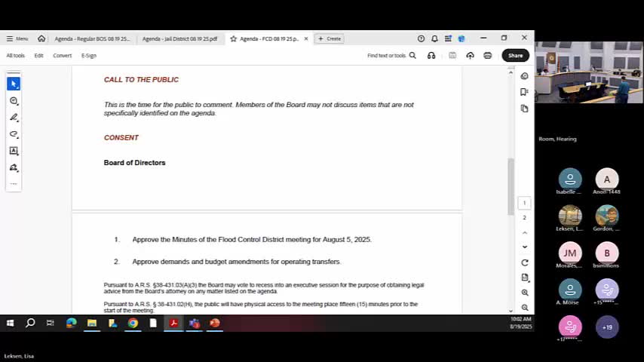The height and width of the screenshot is (362, 644).
Task: Click the upload to cloud icon
Action: 471,56
